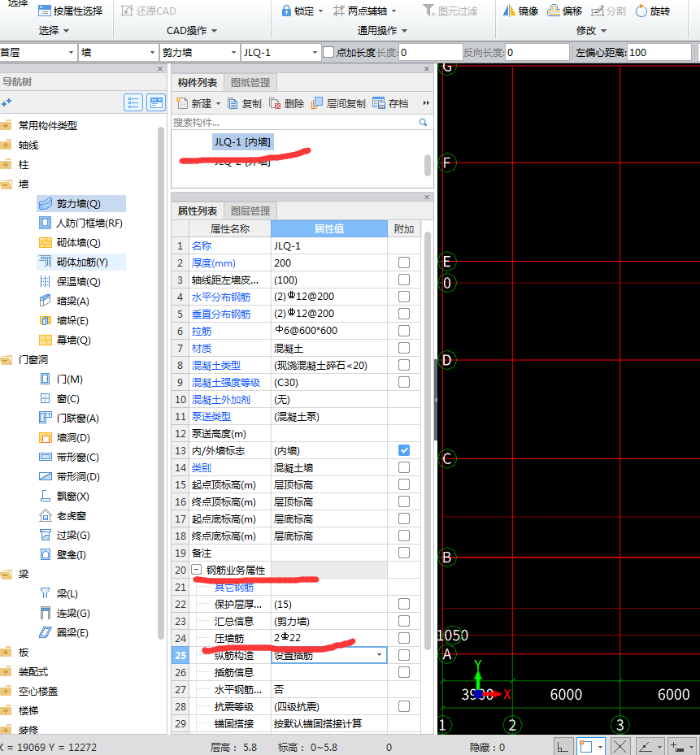Image resolution: width=700 pixels, height=755 pixels.
Task: Tick 附加 checkbox for 材质 row
Action: [404, 348]
